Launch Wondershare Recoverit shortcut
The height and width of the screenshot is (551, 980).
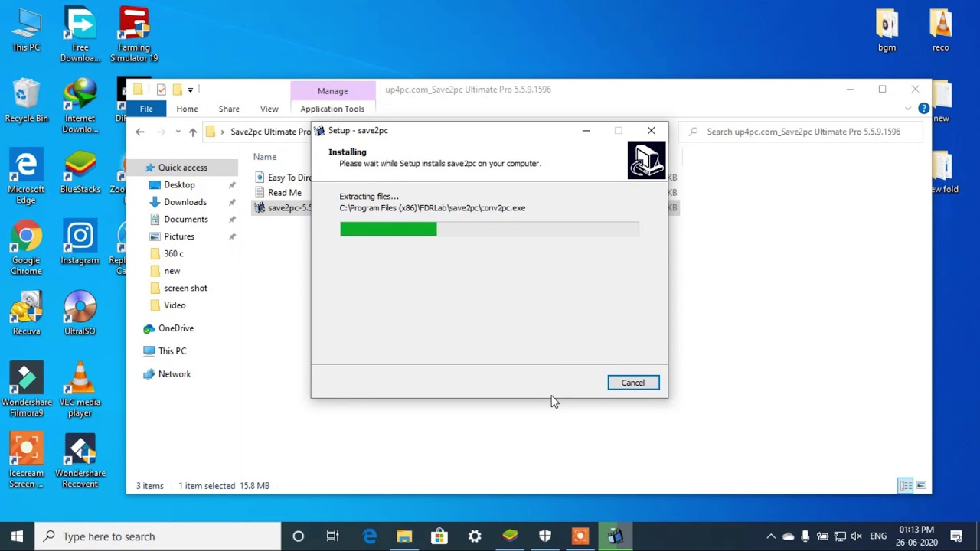tap(80, 461)
